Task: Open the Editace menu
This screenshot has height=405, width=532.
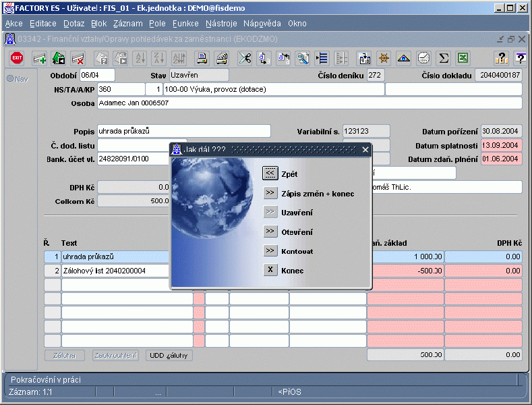Action: [43, 24]
